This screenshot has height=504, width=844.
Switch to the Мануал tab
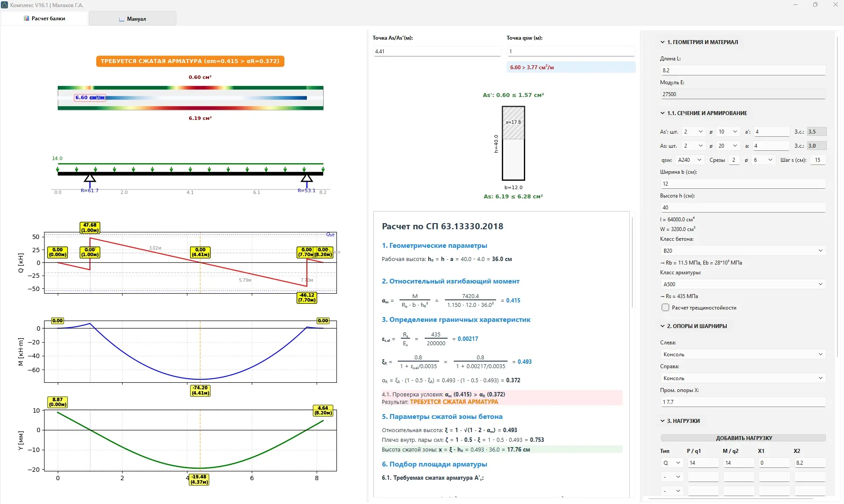tap(132, 19)
